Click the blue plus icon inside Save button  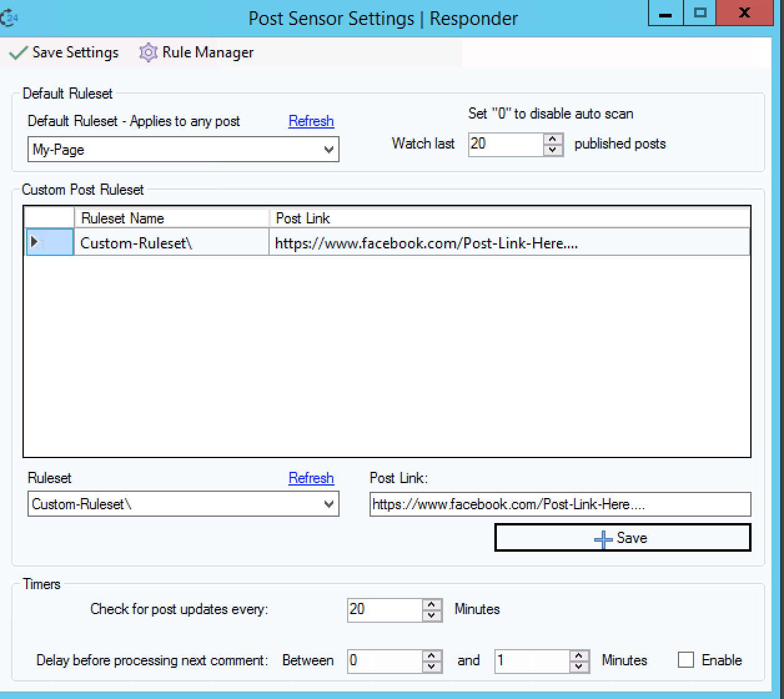[603, 538]
